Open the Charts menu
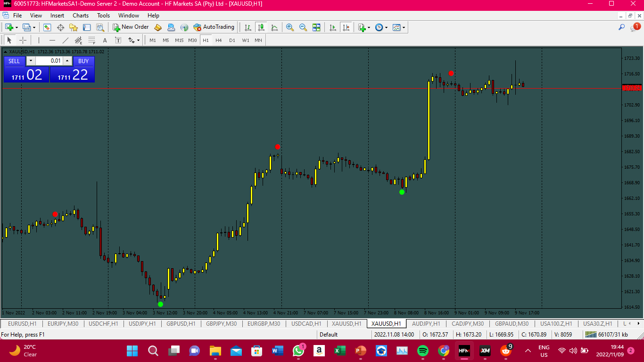The height and width of the screenshot is (362, 644). (81, 16)
